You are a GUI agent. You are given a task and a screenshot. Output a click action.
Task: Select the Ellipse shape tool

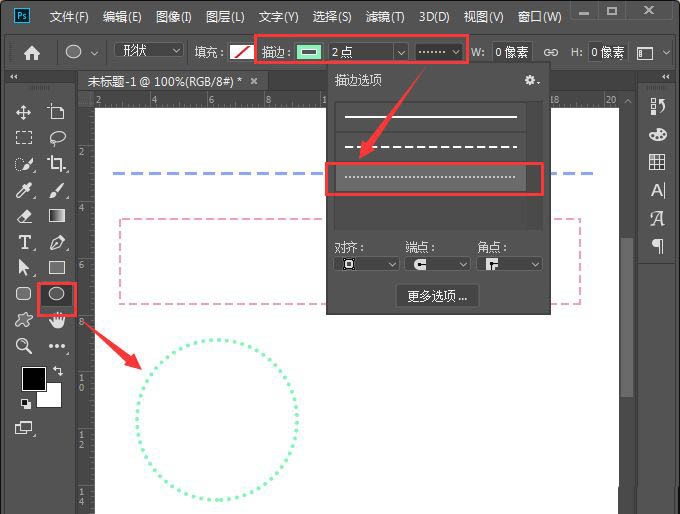57,294
